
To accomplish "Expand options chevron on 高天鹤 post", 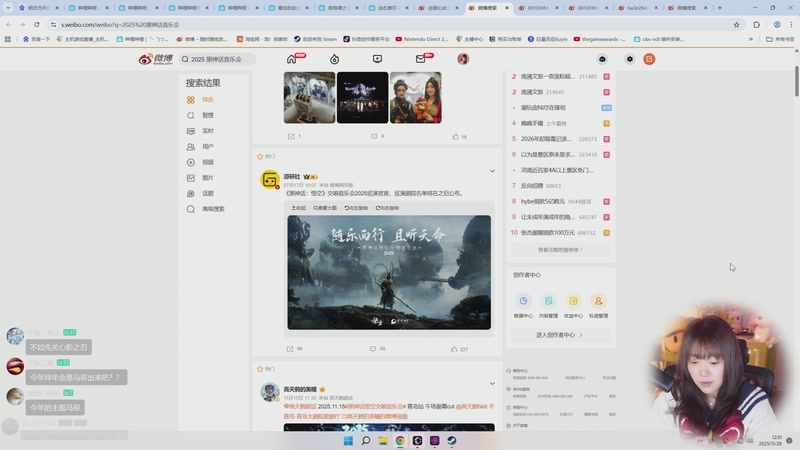I will pos(492,383).
